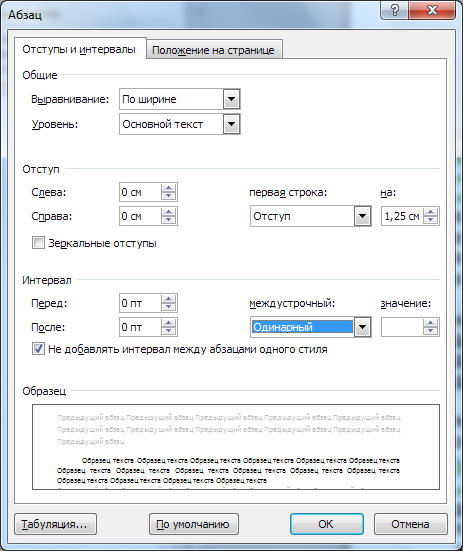The image size is (463, 551).
Task: Open the Уровень dropdown arrow
Action: coord(232,124)
